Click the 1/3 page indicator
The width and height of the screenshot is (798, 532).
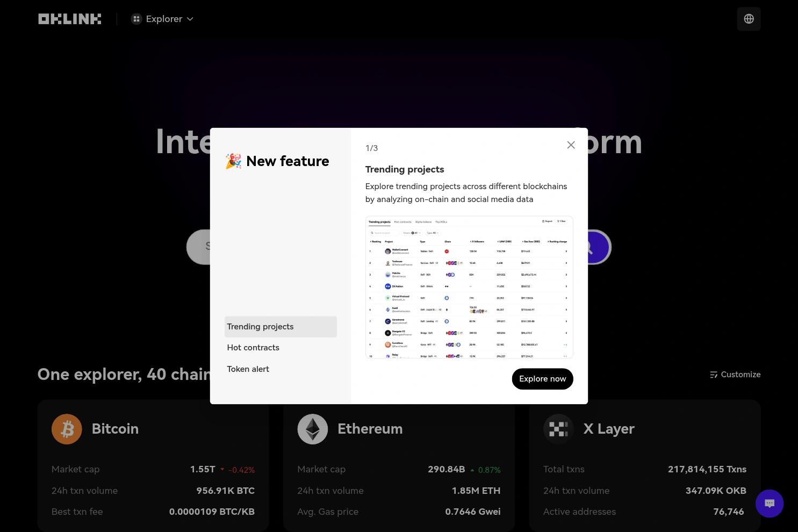tap(371, 148)
